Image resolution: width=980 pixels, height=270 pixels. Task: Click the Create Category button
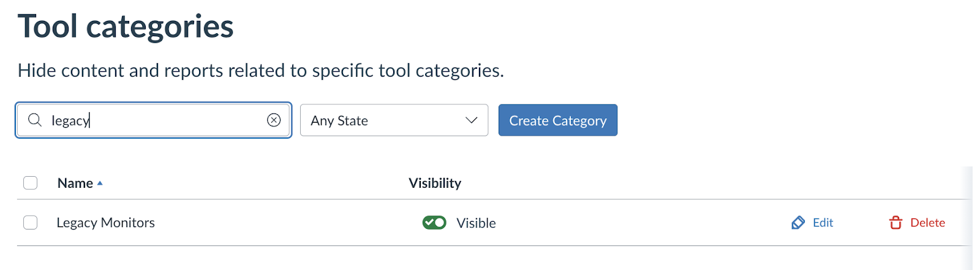click(557, 120)
